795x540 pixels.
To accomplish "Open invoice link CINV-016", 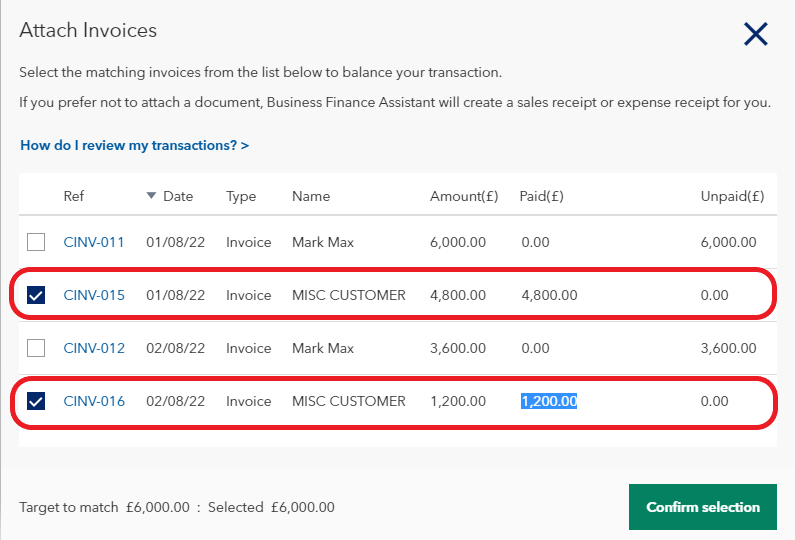I will (94, 401).
